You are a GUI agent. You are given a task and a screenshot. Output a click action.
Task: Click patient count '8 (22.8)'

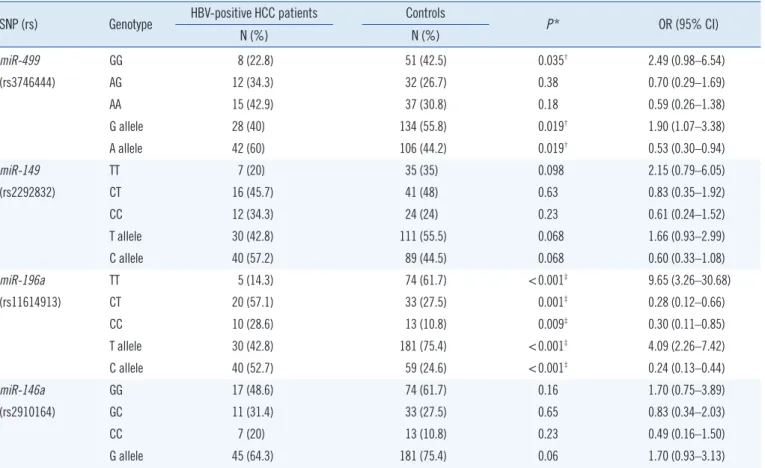(x=255, y=61)
